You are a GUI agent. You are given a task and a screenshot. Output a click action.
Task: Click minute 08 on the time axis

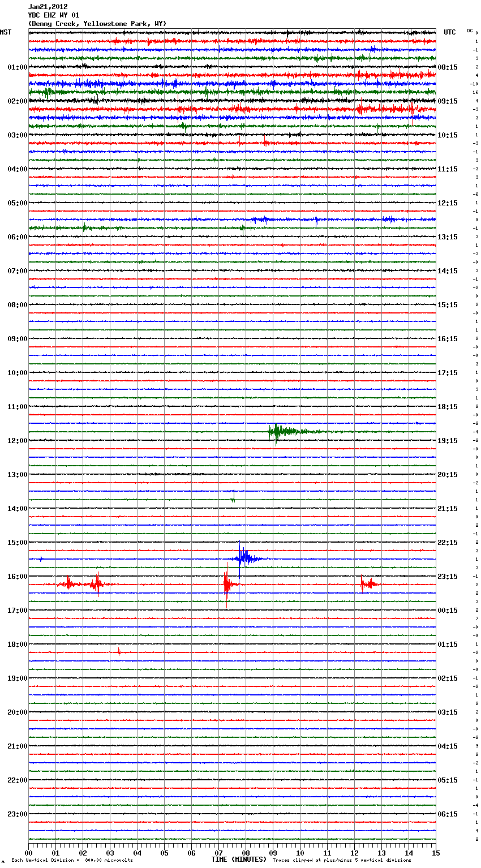(x=246, y=853)
